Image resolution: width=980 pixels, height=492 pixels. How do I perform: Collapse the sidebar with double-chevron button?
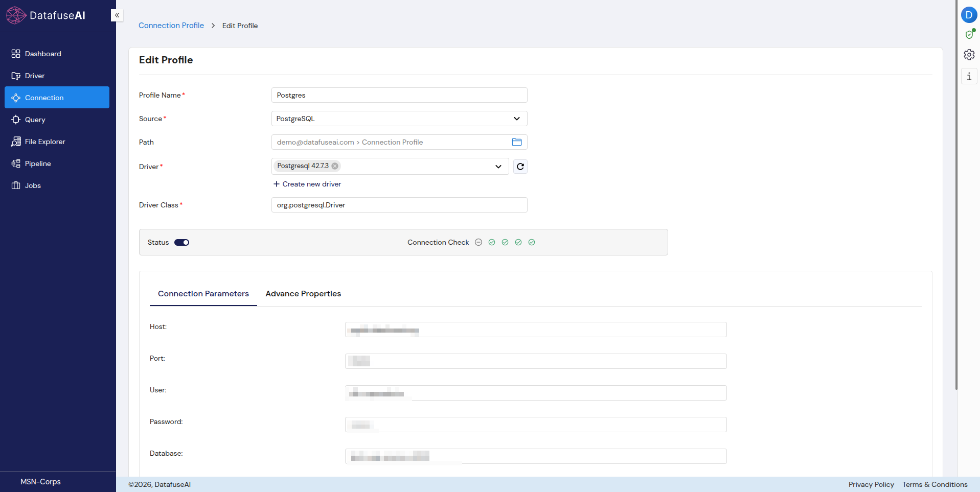[117, 15]
